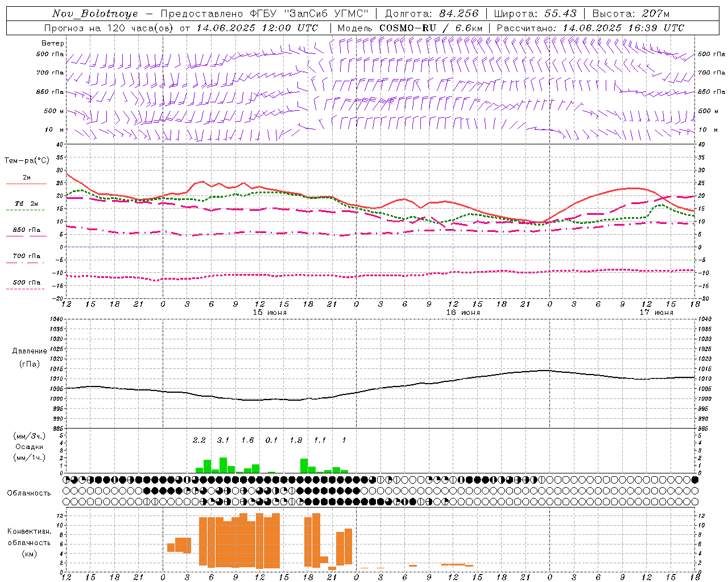Click the (гПа) unit under Давление
The width and height of the screenshot is (728, 582).
(x=30, y=364)
